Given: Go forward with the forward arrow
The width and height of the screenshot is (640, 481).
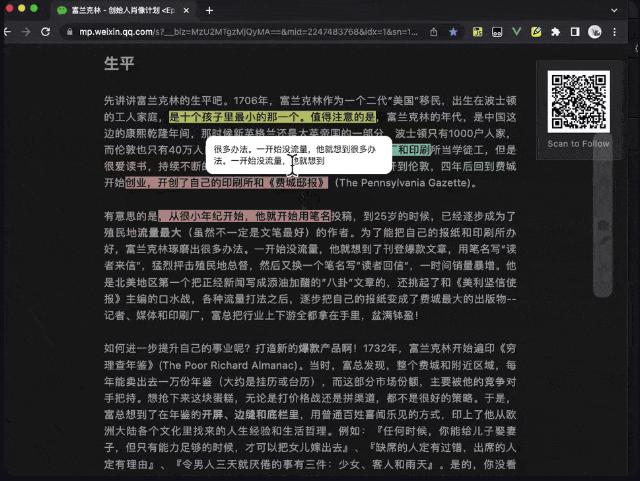Looking at the screenshot, I should (x=26, y=32).
